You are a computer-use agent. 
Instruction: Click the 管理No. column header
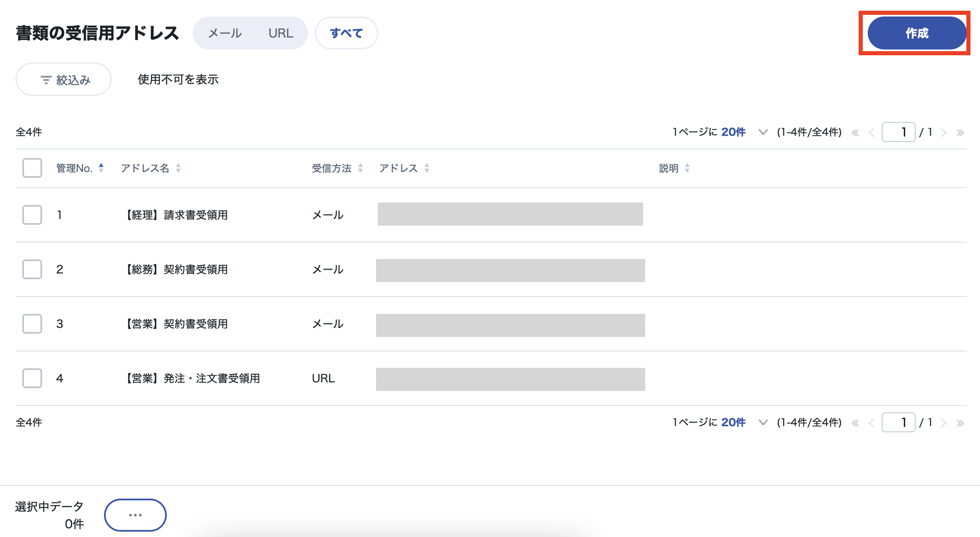click(74, 168)
